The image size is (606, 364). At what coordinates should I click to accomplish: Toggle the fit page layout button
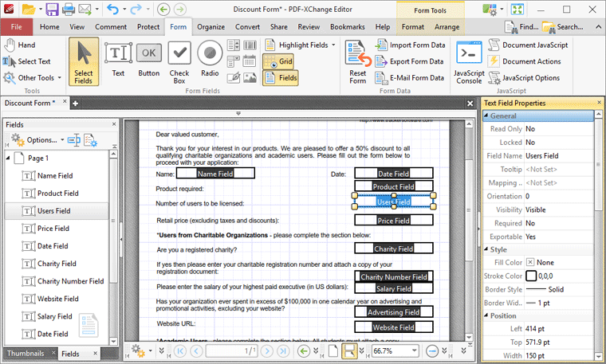pos(348,351)
